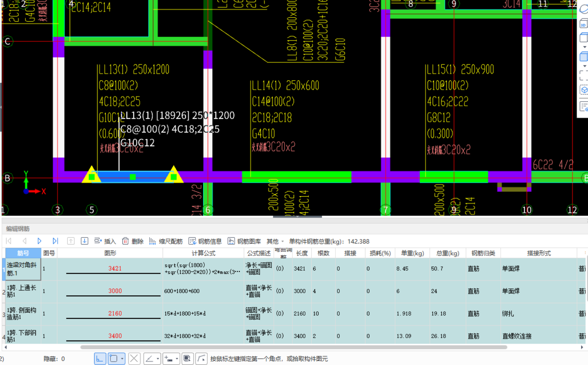Select the 长度 column header

tap(302, 253)
